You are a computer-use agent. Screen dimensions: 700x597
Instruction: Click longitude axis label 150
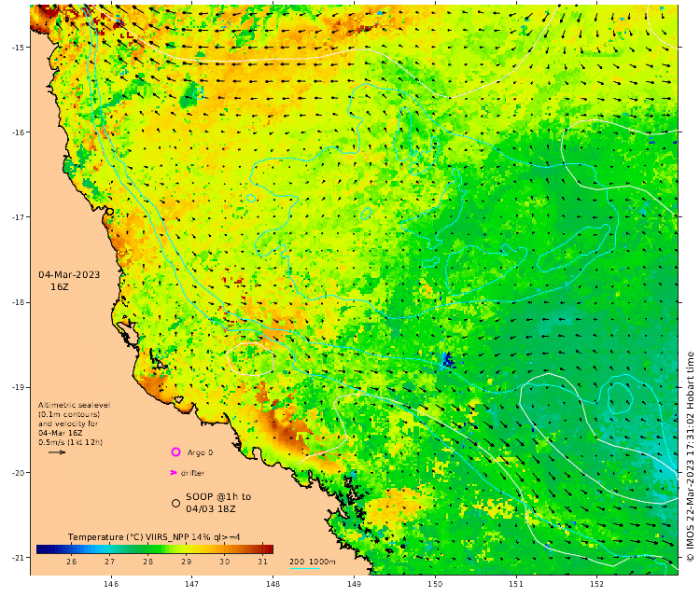tap(435, 584)
